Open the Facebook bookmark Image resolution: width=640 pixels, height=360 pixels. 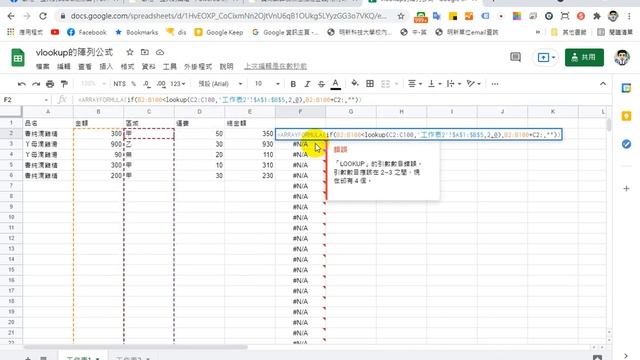click(87, 32)
